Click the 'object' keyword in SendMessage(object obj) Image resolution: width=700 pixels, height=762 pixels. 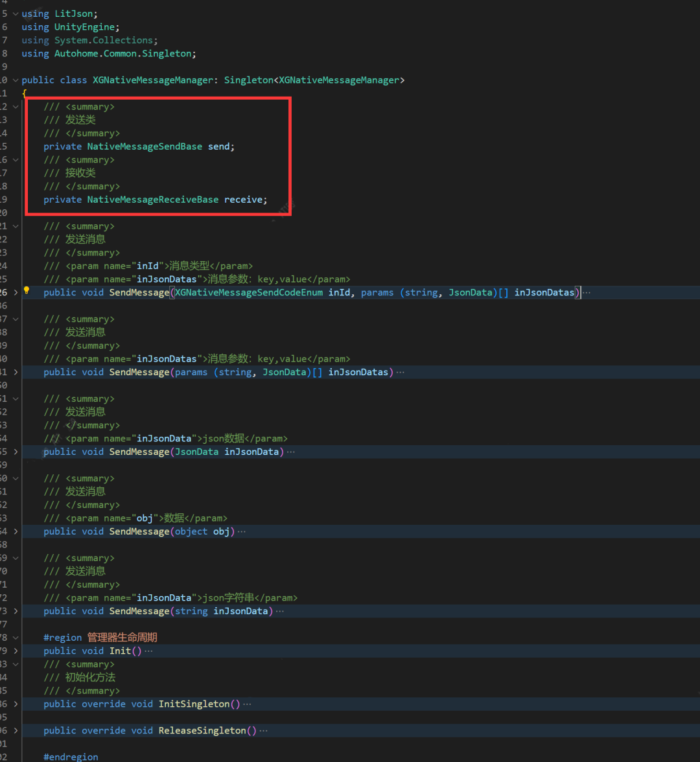(191, 531)
